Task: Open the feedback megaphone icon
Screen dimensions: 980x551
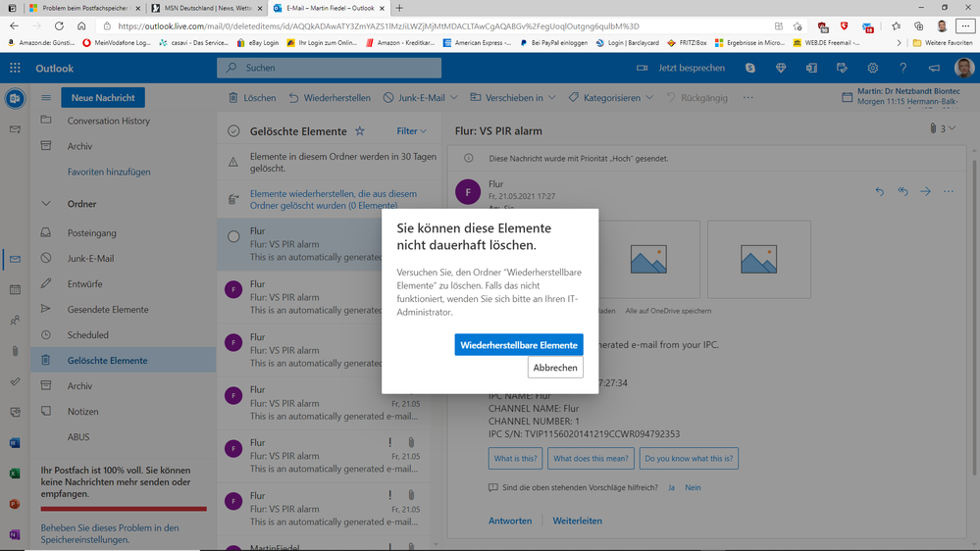Action: [934, 68]
